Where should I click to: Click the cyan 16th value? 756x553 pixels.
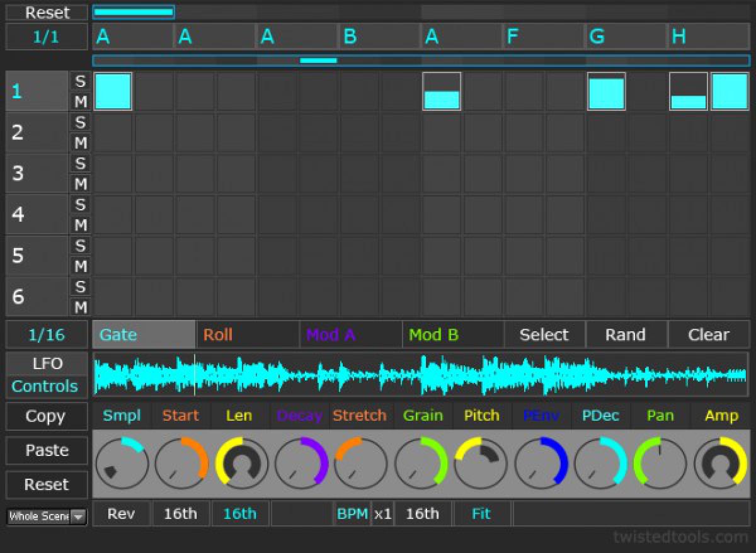240,513
